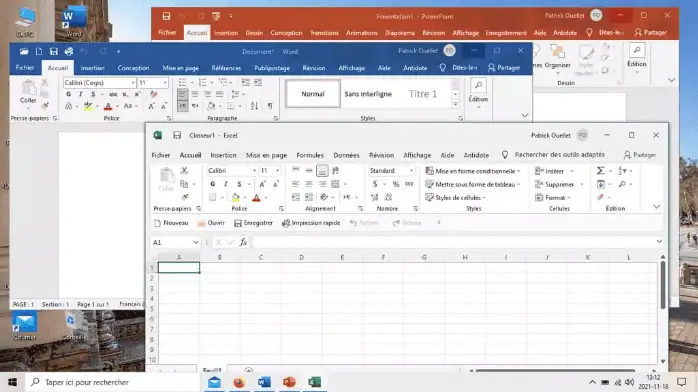Viewport: 698px width, 392px height.
Task: Click Styles de cellules button
Action: point(455,198)
